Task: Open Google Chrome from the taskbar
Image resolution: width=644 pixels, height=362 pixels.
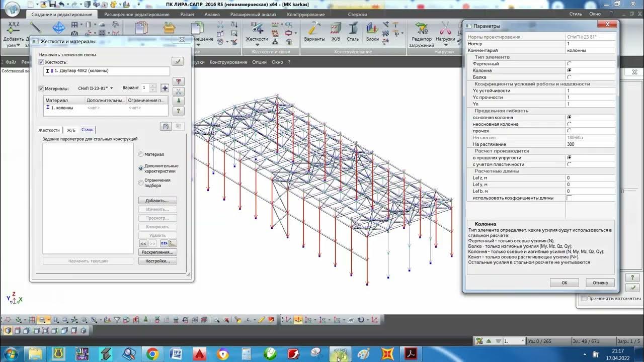Action: pyautogui.click(x=152, y=354)
